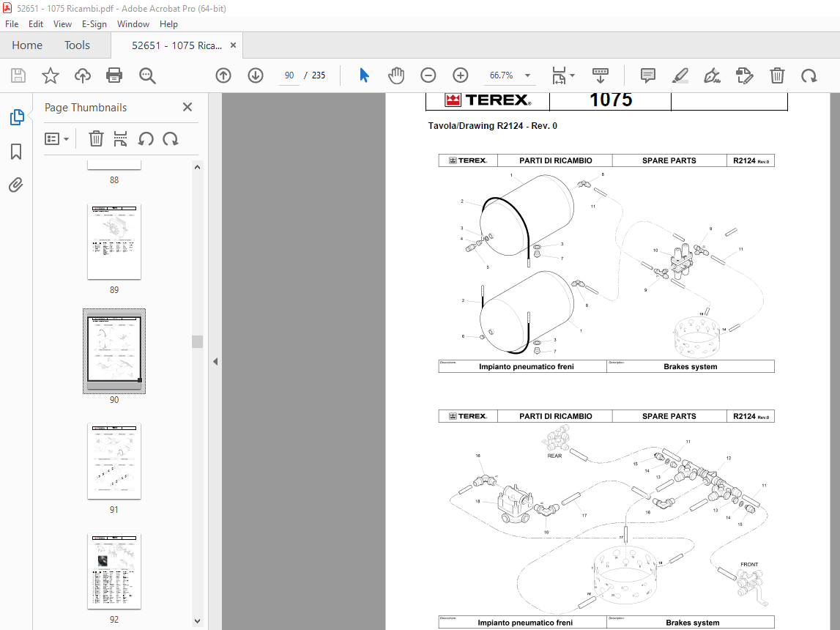Activate the Hand pan tool
The width and height of the screenshot is (840, 630).
point(396,75)
